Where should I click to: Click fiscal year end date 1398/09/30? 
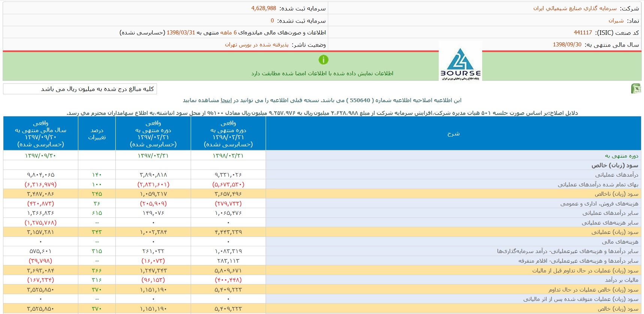(x=567, y=45)
